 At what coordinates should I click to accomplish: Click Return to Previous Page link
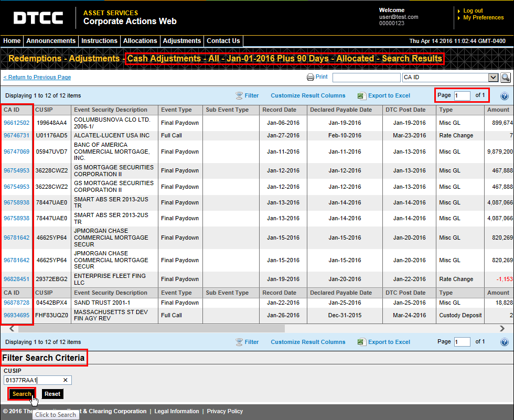(37, 77)
